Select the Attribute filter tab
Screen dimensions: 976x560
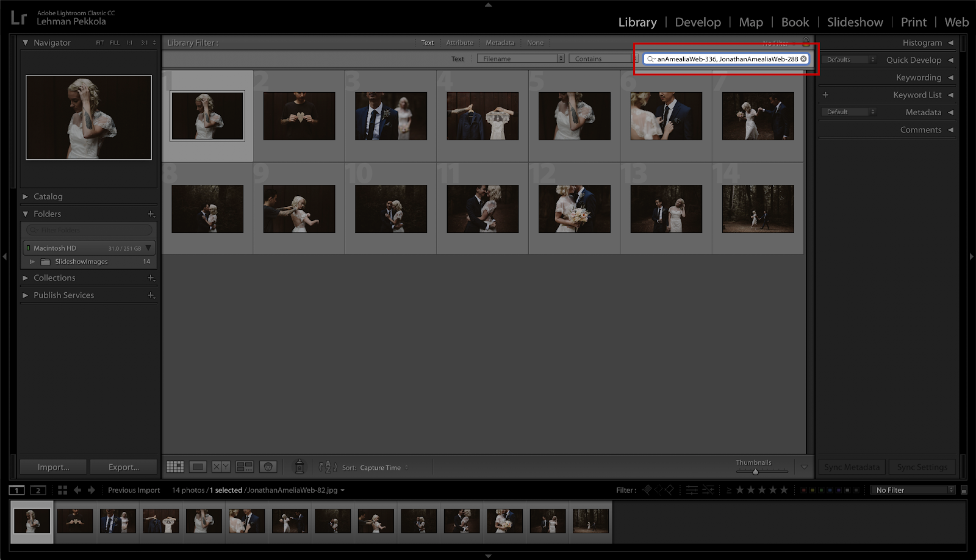459,43
